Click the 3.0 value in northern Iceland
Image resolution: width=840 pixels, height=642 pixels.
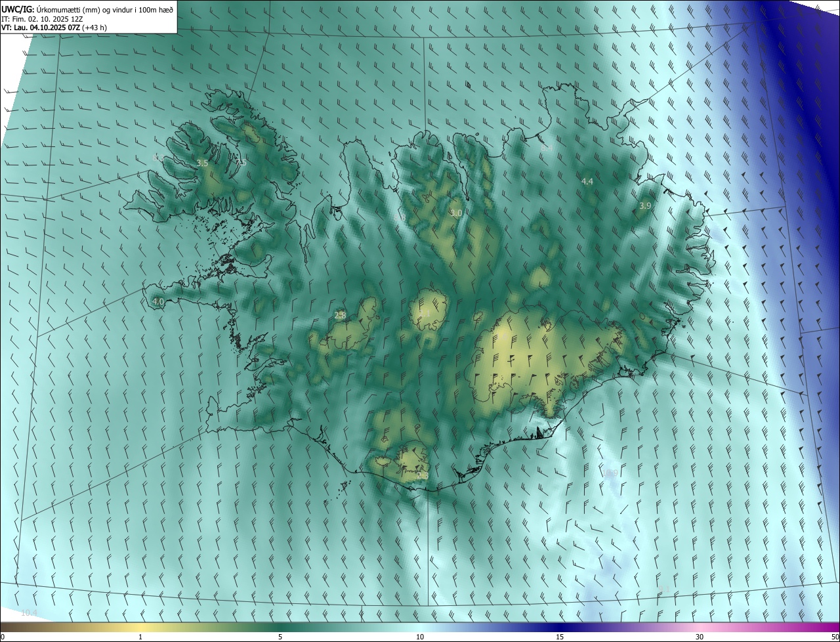456,213
